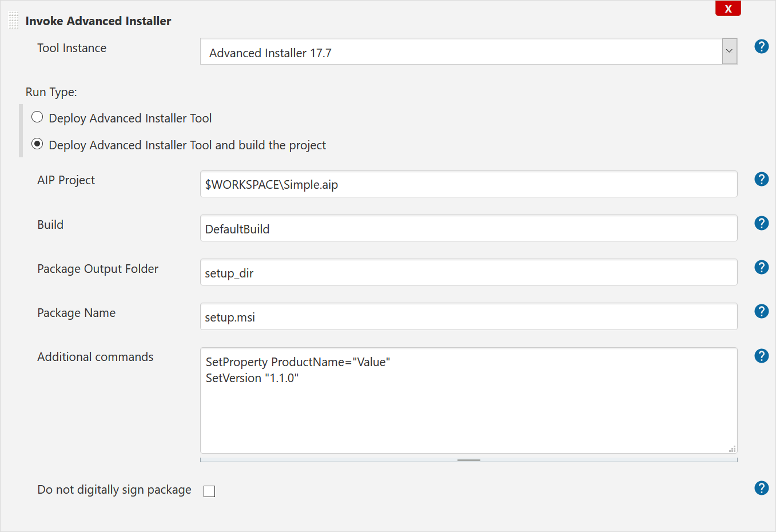Select Deploy Tool and build the project
Viewport: 776px width, 532px height.
tap(37, 144)
